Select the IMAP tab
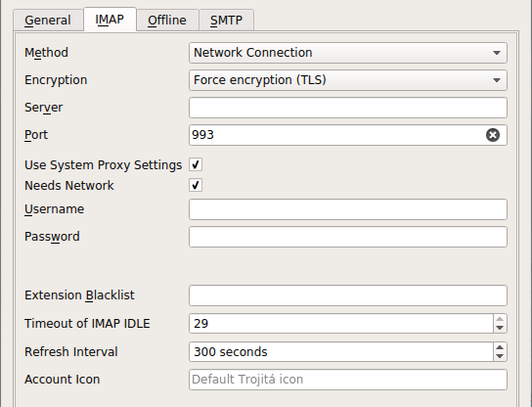 (110, 20)
